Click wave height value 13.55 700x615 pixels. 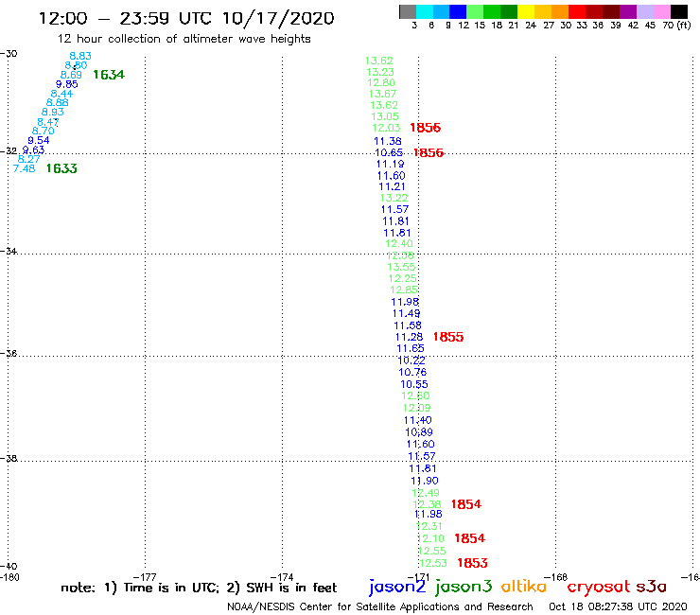point(401,267)
